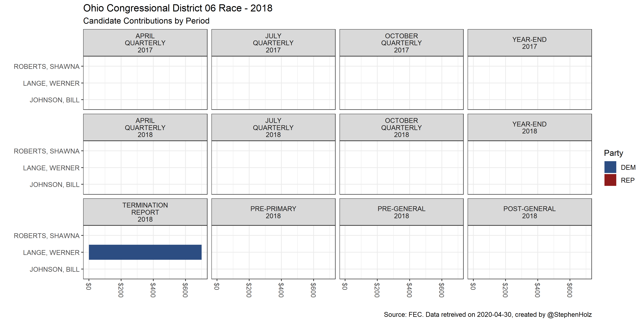Select the Year-End 2017 facet header
Screen dimensions: 644x322
[529, 43]
